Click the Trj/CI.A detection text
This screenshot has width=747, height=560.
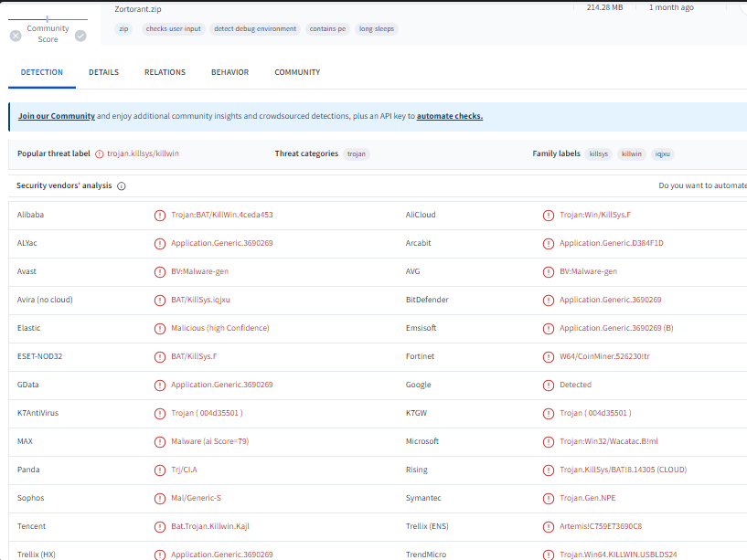point(184,470)
